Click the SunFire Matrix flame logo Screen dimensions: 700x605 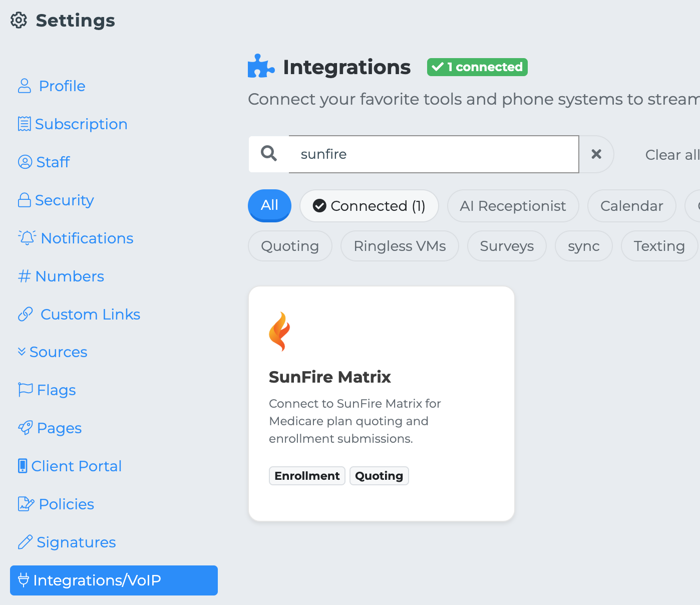[279, 332]
